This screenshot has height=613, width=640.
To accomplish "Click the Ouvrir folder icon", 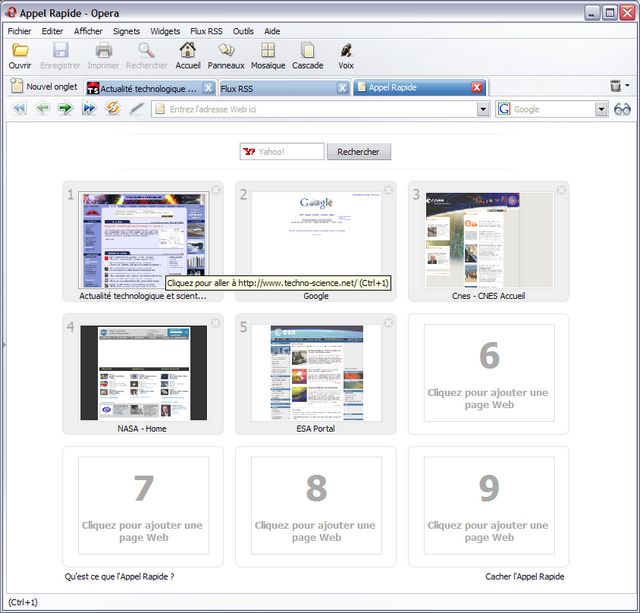I will (20, 50).
